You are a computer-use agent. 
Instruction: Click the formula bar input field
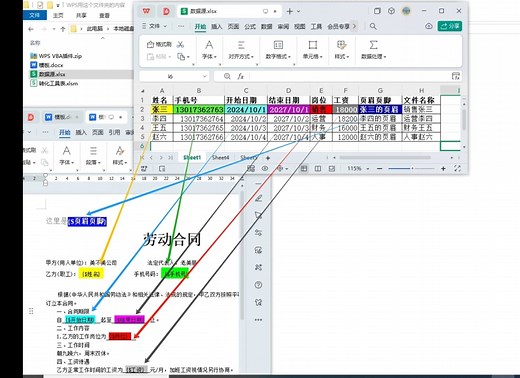(x=348, y=76)
